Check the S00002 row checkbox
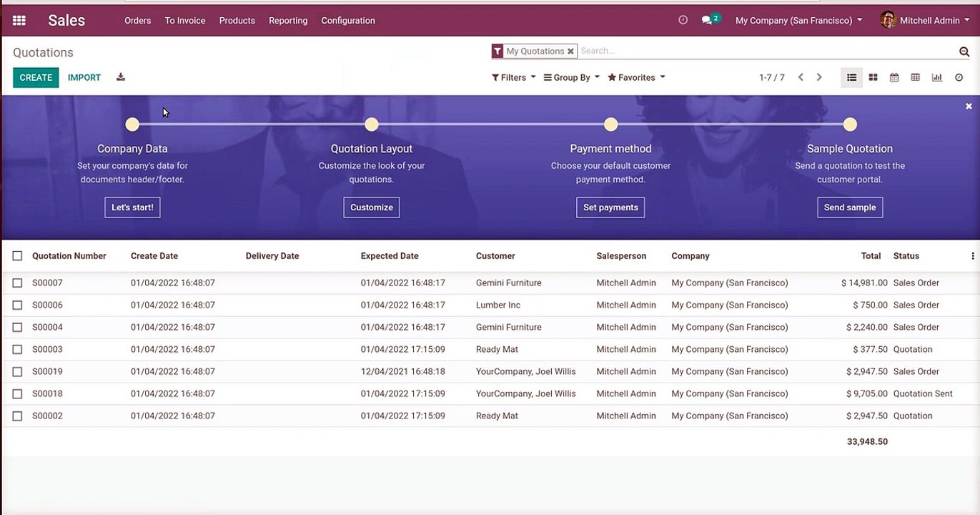Image resolution: width=980 pixels, height=515 pixels. (x=17, y=416)
